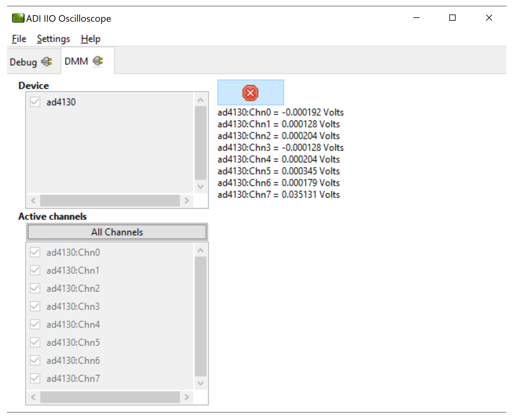Screen dimensions: 517x420
Task: Toggle the ad4130:Chn1 channel checkbox
Action: click(35, 270)
